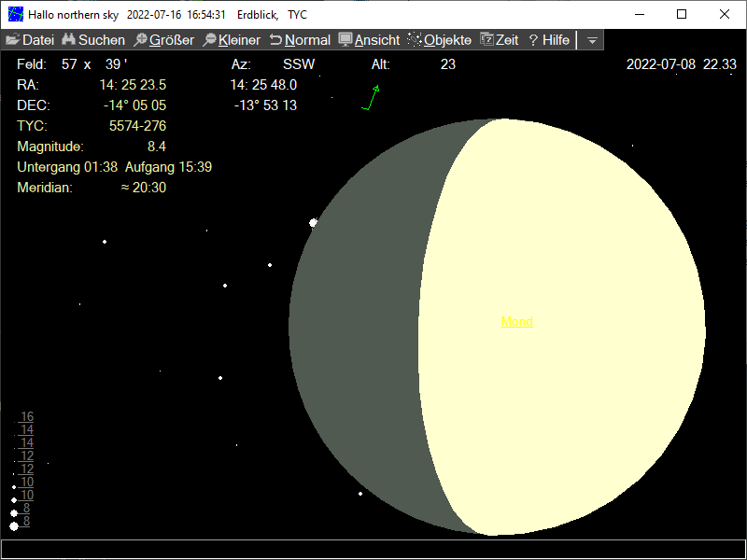The width and height of the screenshot is (747, 560).
Task: Open the Objekte star objects menu
Action: (x=440, y=40)
